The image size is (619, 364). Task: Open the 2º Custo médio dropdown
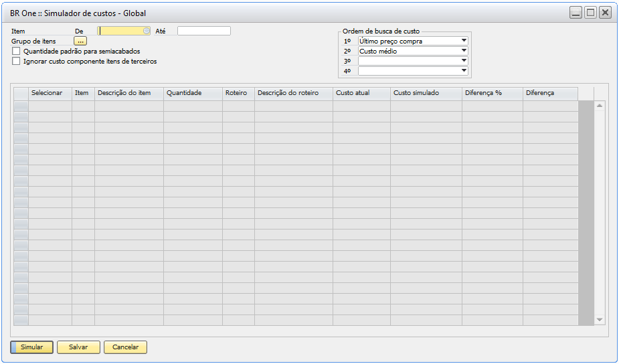pos(464,51)
